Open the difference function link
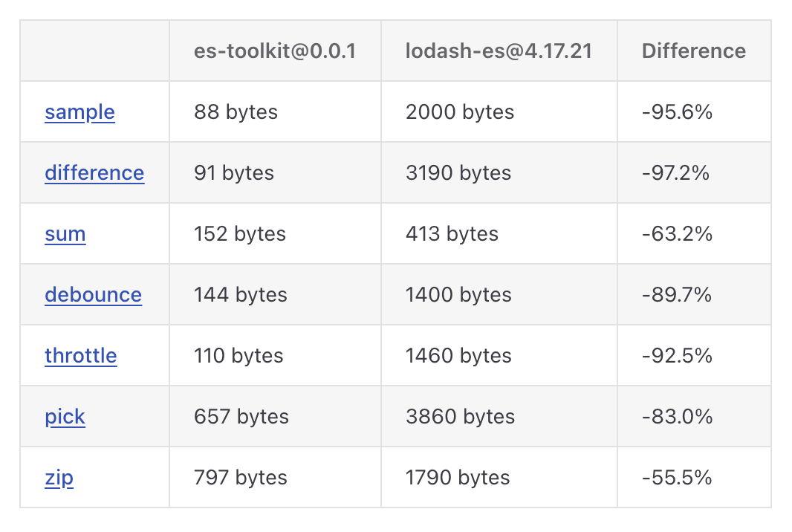This screenshot has width=792, height=532. click(x=94, y=173)
